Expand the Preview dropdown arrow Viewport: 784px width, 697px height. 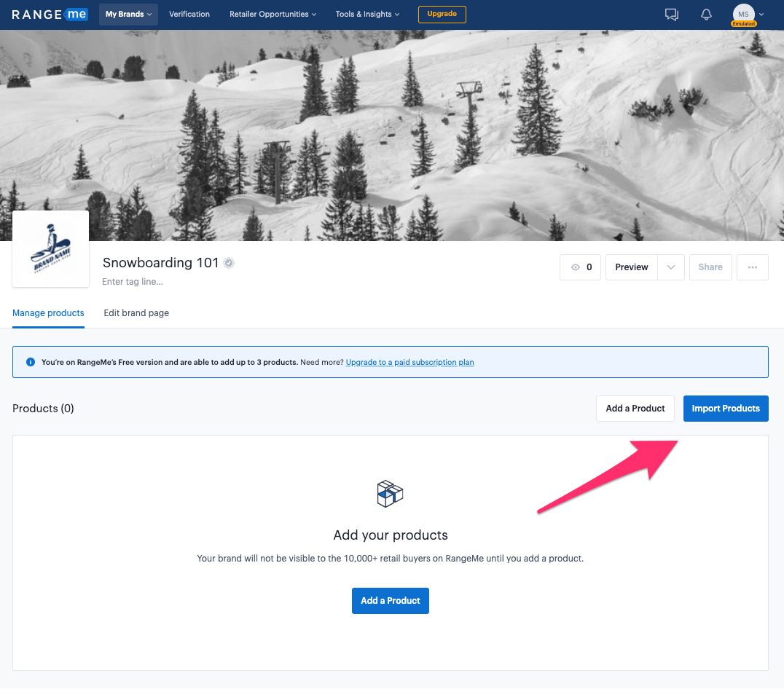(x=670, y=267)
